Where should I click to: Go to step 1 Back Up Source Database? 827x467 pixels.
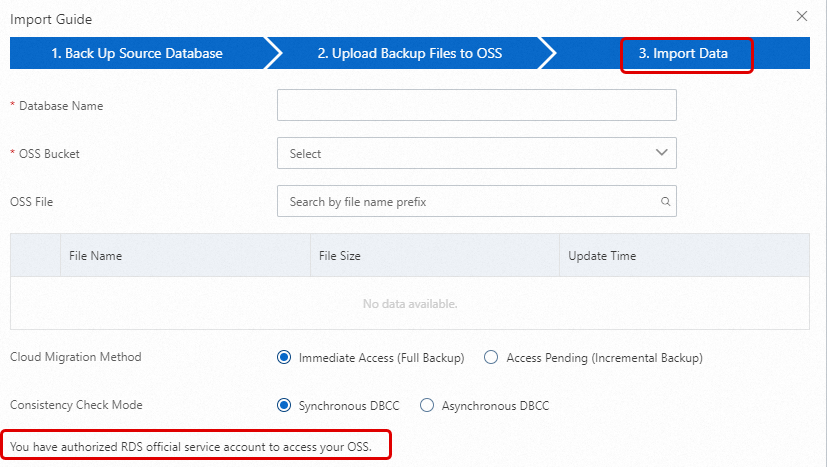point(137,53)
